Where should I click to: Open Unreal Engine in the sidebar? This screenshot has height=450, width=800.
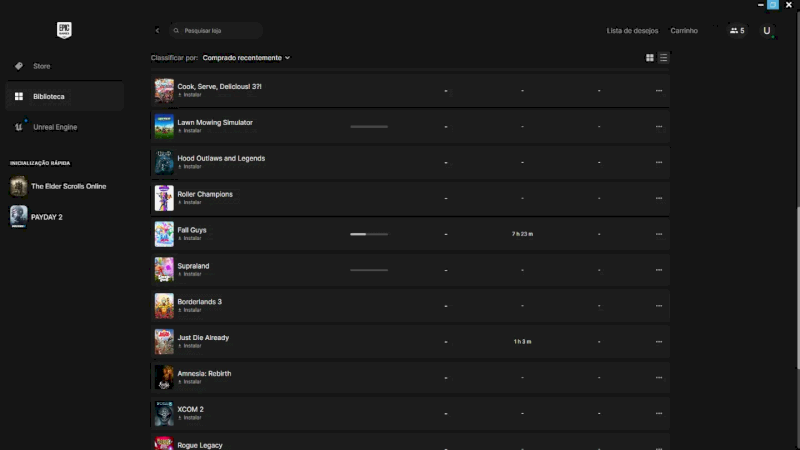54,127
